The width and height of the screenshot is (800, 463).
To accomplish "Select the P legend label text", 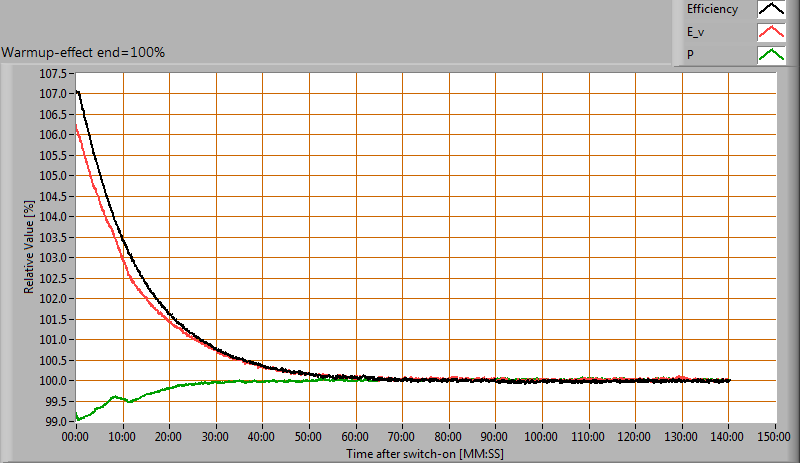I will tap(690, 56).
